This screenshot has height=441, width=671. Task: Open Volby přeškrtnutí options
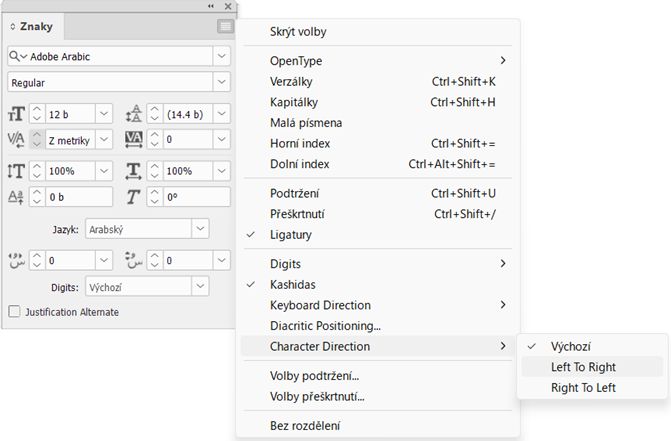[x=377, y=397]
